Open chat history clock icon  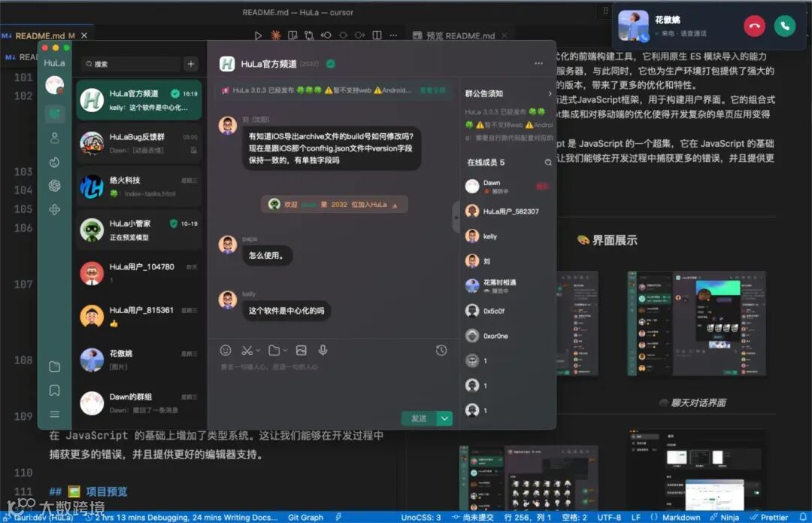(x=441, y=351)
